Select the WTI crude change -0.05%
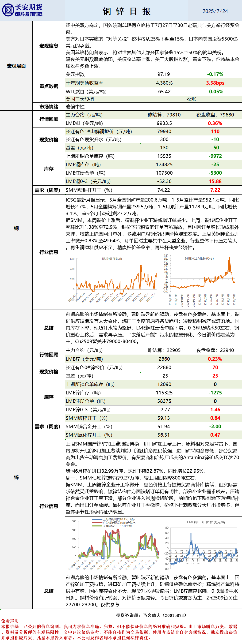Screen dimensions: 242x644 pyautogui.click(x=215, y=91)
